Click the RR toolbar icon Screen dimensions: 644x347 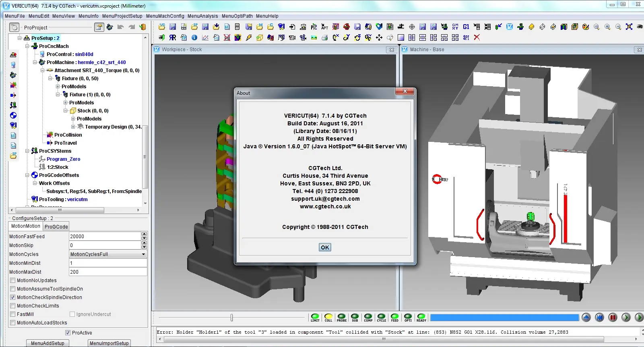(x=173, y=37)
